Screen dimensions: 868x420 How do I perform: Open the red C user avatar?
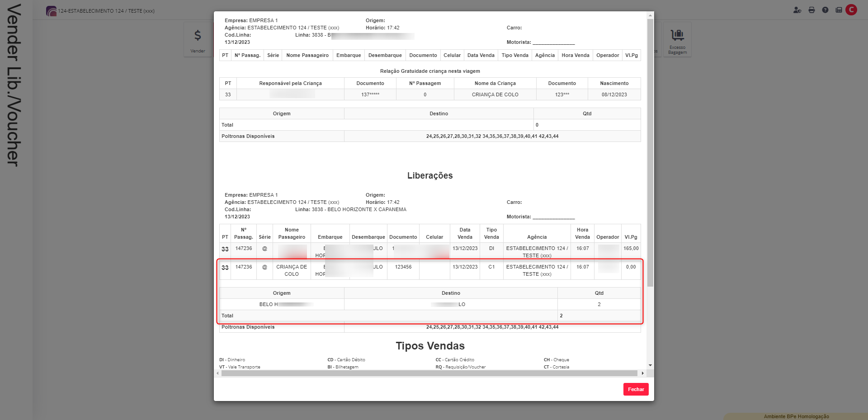[851, 9]
